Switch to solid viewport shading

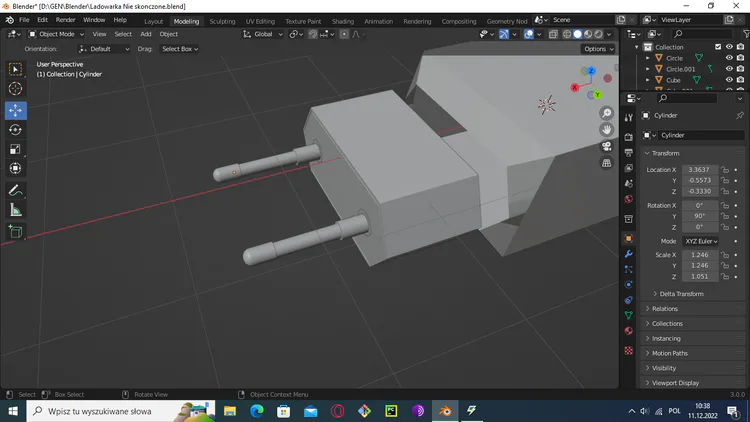coord(577,34)
